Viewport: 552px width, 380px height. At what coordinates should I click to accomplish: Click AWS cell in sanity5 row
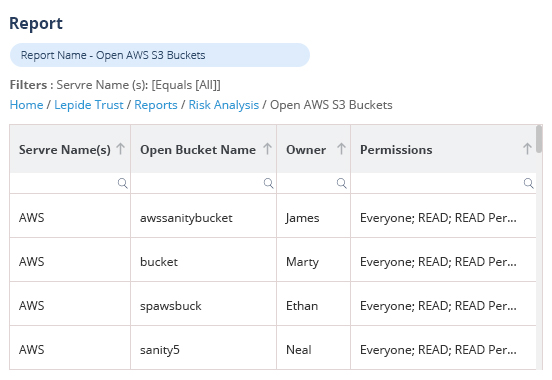pyautogui.click(x=70, y=348)
